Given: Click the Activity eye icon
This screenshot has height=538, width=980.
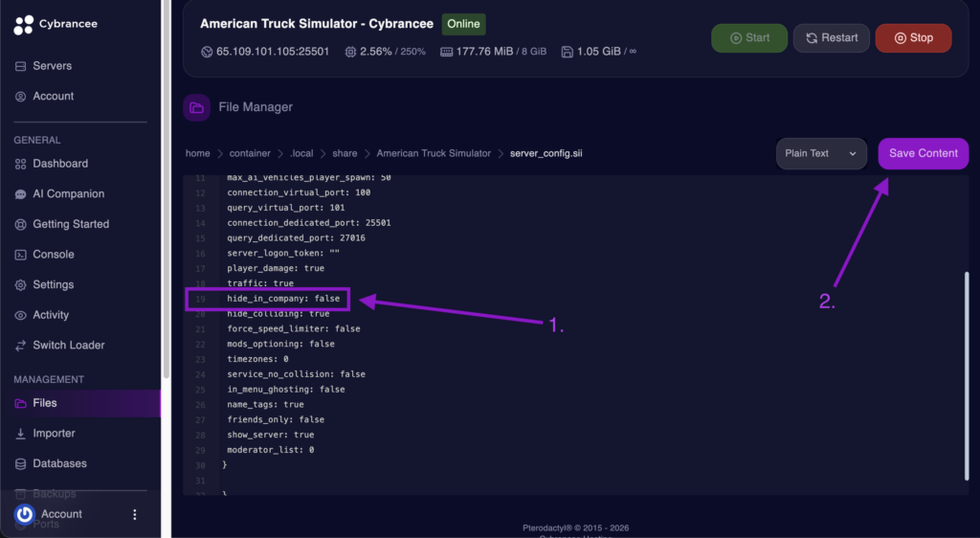Looking at the screenshot, I should point(21,316).
